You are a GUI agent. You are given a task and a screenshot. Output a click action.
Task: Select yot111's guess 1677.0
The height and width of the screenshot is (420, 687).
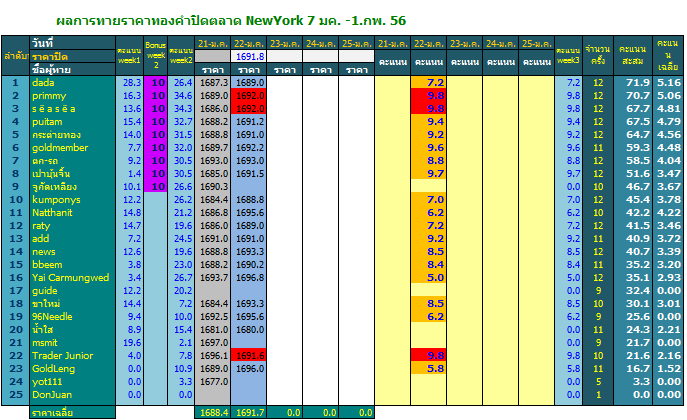coord(212,381)
